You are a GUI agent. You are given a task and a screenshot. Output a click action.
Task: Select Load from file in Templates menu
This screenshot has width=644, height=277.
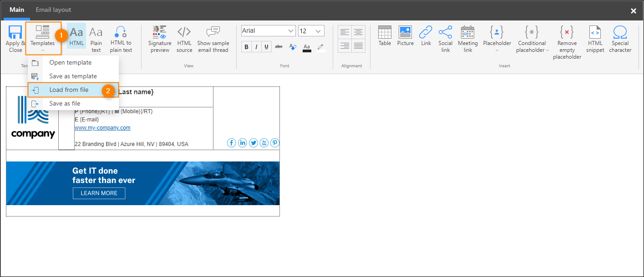[x=68, y=90]
